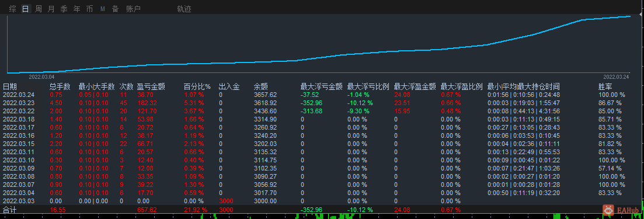Screen dimensions: 644x219
Task: Click the -10.12 % ratio on 2022.03.23
Action: point(360,103)
